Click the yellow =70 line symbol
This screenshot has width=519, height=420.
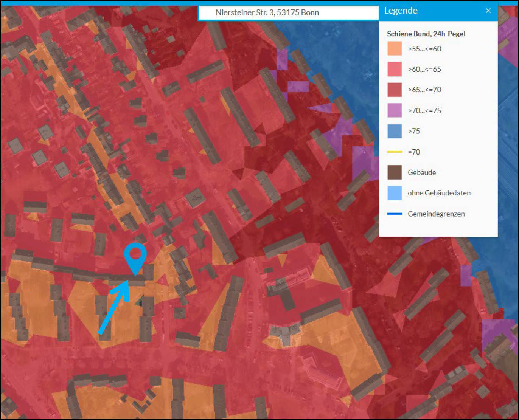point(395,152)
